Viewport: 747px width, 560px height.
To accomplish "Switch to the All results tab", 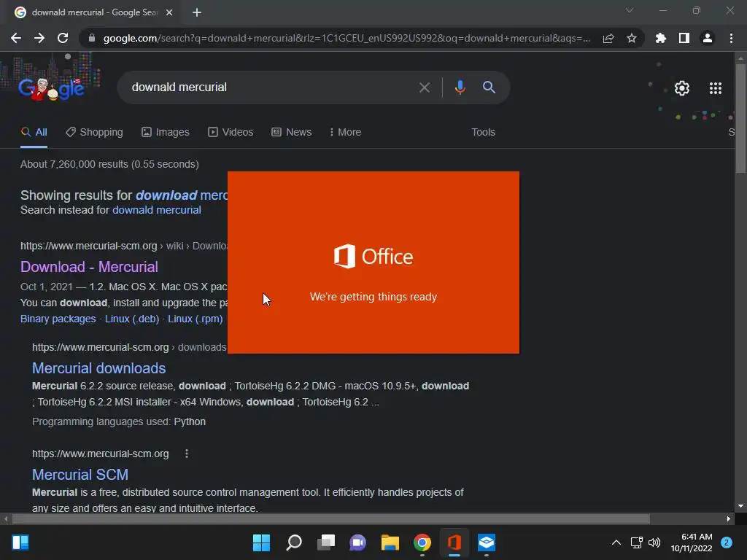I will 34,132.
